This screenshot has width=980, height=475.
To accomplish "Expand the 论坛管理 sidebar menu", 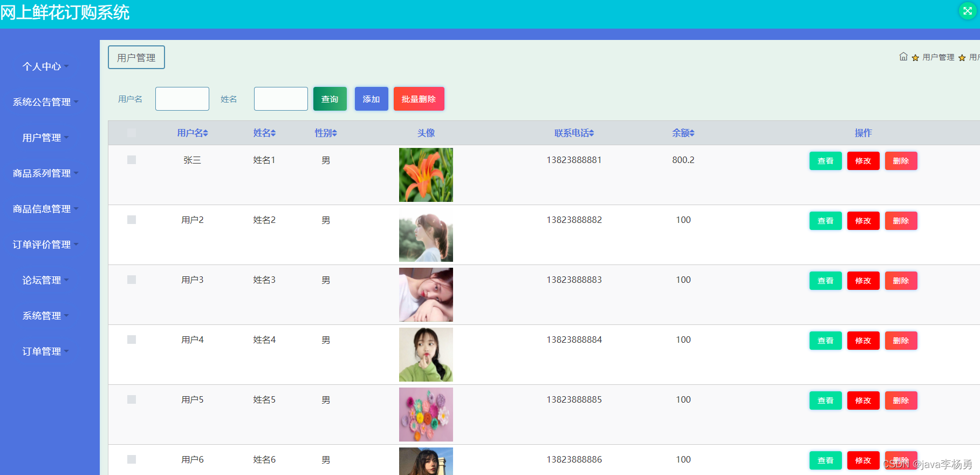I will [46, 280].
